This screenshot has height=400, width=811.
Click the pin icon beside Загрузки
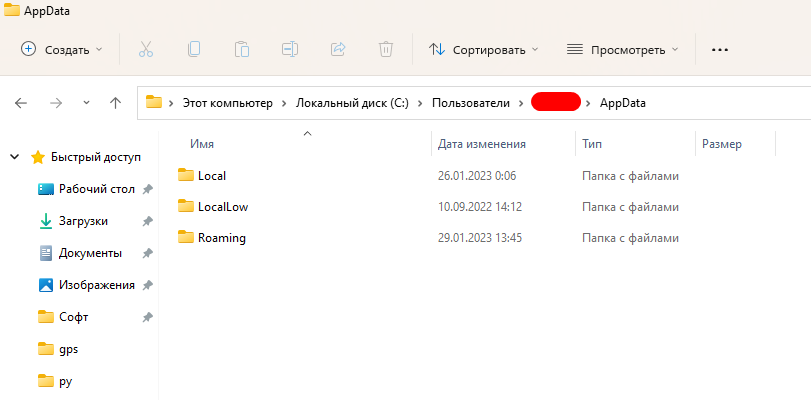147,221
